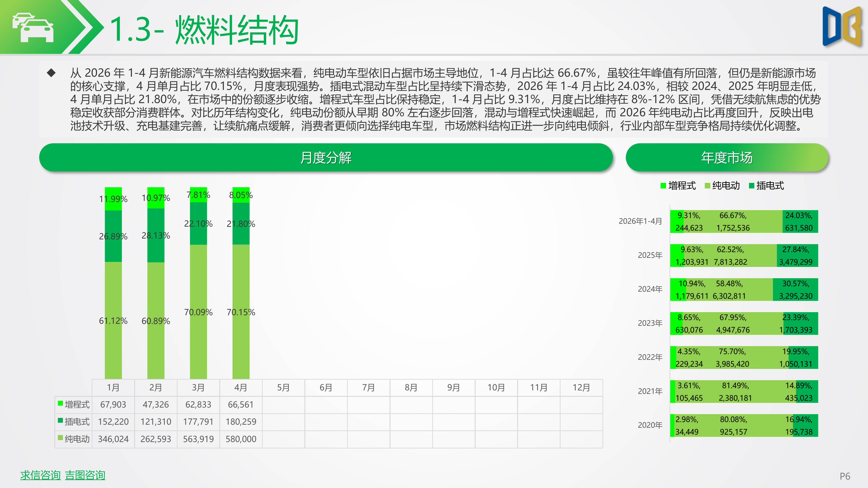Click the 2026年1-4月 axis label

[x=640, y=221]
